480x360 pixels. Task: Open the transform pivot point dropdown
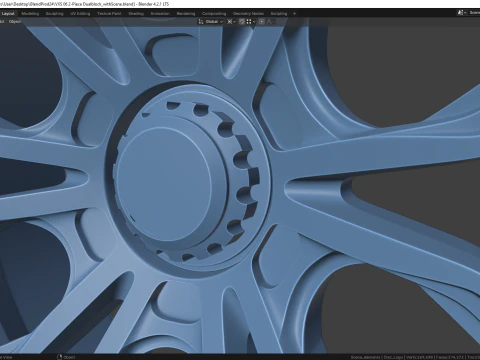(231, 22)
